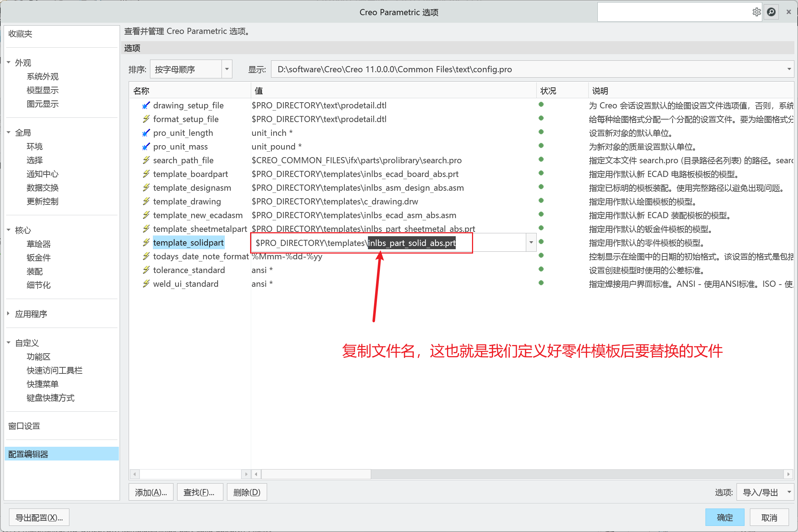The height and width of the screenshot is (532, 798).
Task: Click the 添加(A)... button
Action: coord(151,492)
